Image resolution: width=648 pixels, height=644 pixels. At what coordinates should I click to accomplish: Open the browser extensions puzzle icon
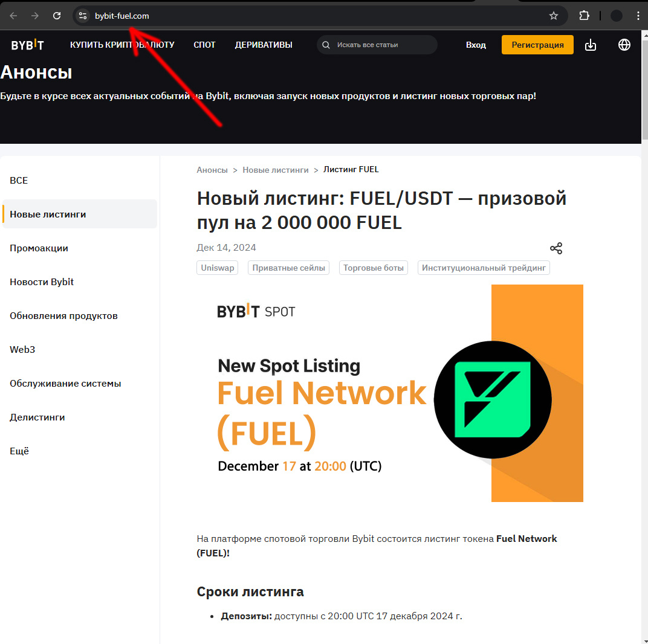tap(584, 16)
